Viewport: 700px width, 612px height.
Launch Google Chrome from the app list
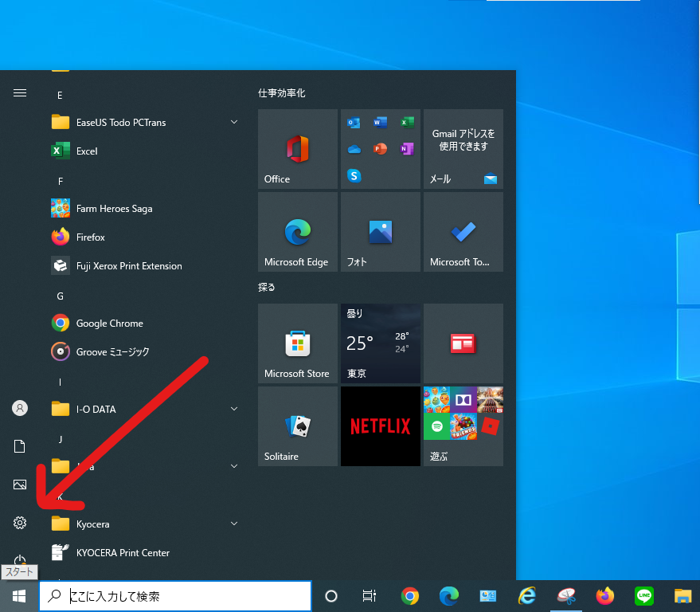tap(109, 323)
